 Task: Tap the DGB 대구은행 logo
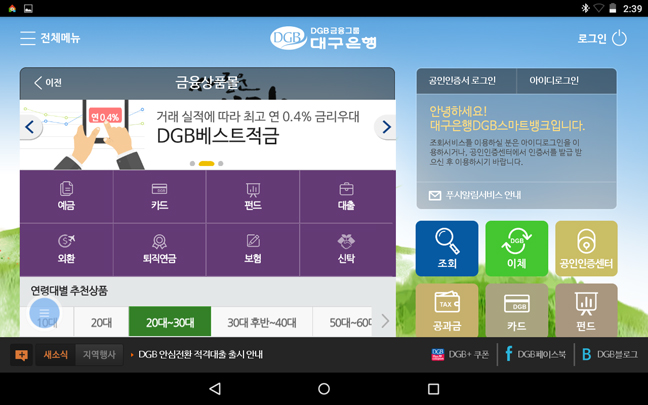(323, 38)
